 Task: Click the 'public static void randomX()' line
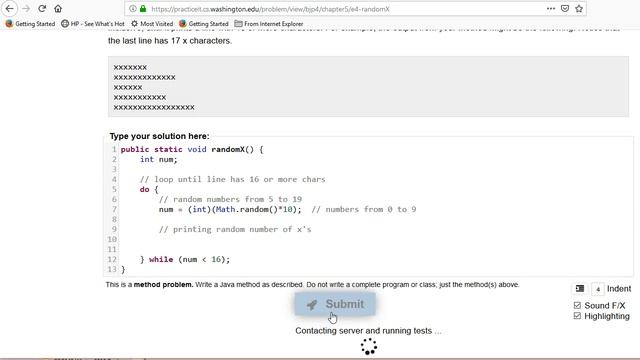click(192, 149)
